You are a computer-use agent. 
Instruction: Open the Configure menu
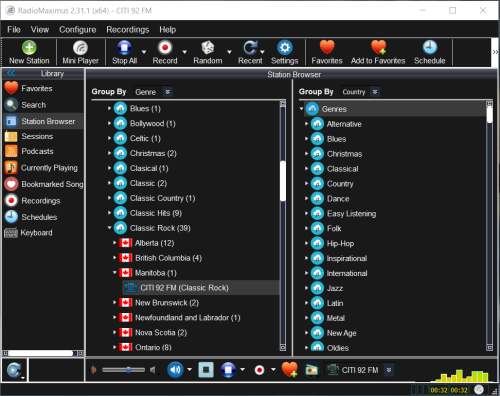[x=77, y=30]
